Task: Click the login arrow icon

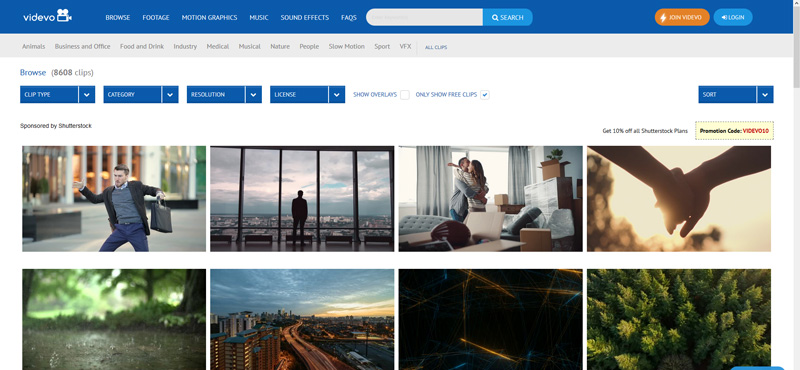Action: point(724,17)
